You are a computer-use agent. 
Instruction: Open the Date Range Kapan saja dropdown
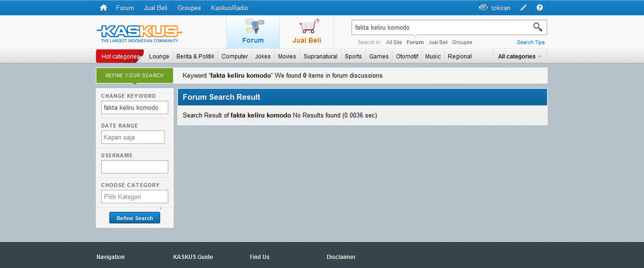(133, 137)
